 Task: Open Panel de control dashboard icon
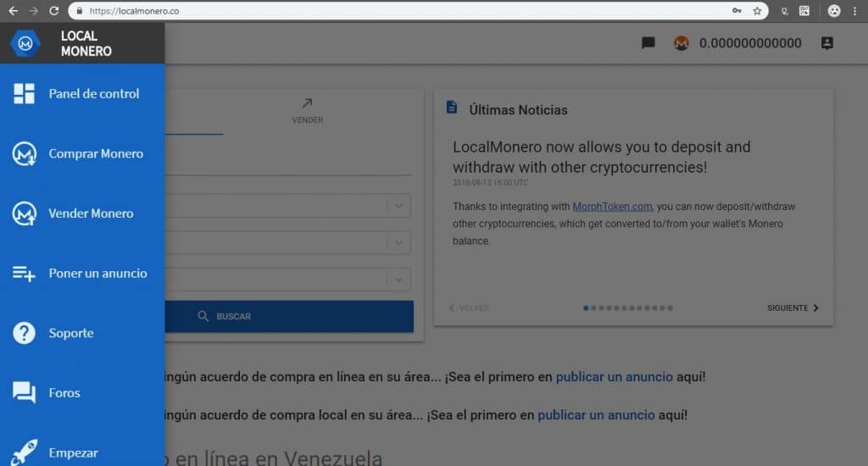[x=24, y=93]
